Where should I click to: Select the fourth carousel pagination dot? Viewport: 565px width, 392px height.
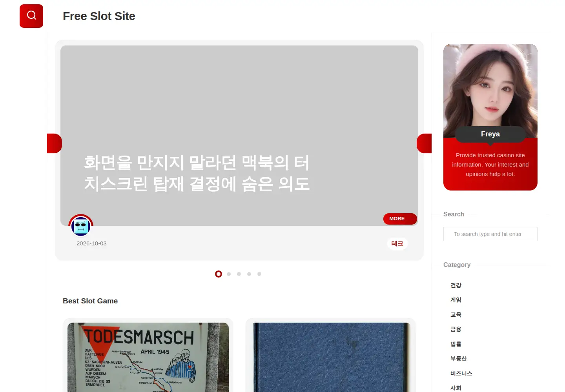pyautogui.click(x=249, y=274)
